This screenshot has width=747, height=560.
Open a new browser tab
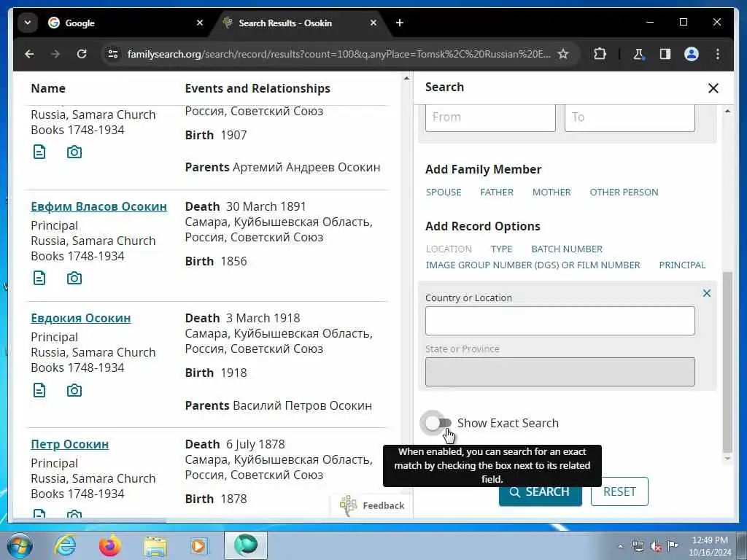point(400,23)
